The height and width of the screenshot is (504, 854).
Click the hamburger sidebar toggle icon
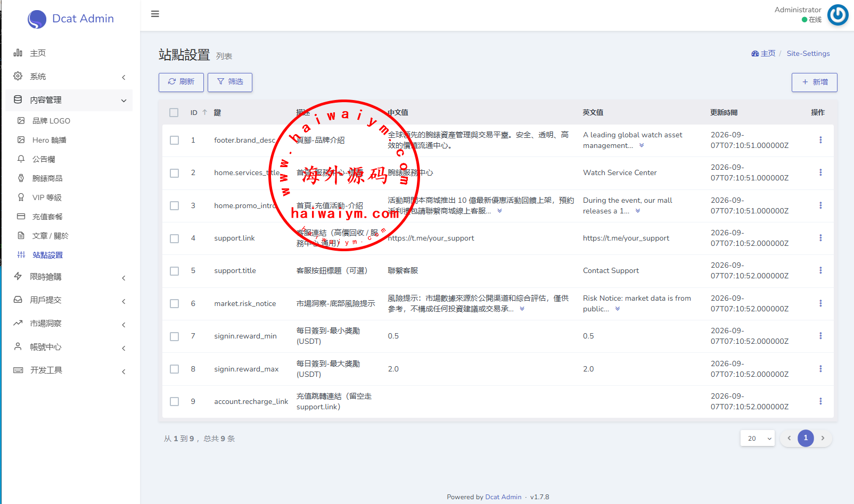(155, 14)
